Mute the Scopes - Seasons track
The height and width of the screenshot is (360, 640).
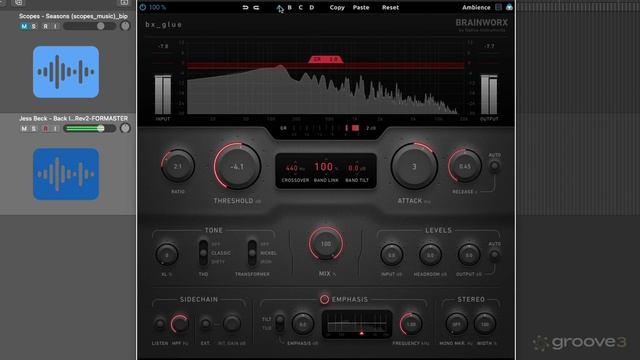tap(24, 26)
